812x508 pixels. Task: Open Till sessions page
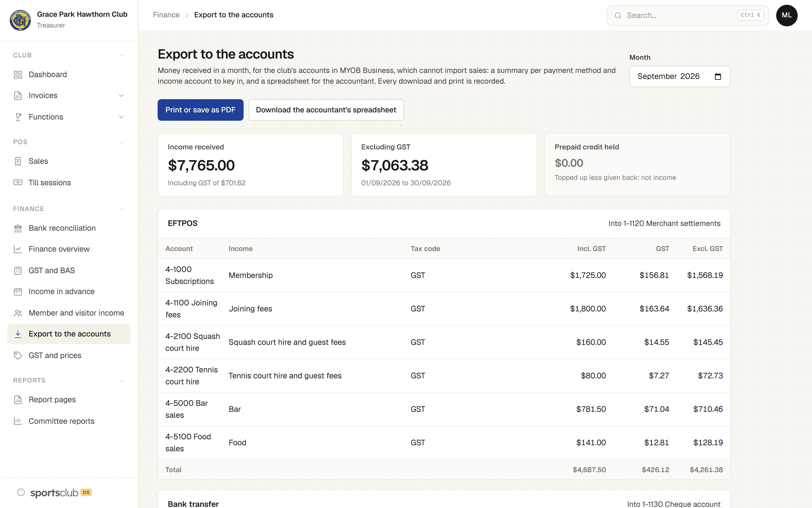coord(69,182)
